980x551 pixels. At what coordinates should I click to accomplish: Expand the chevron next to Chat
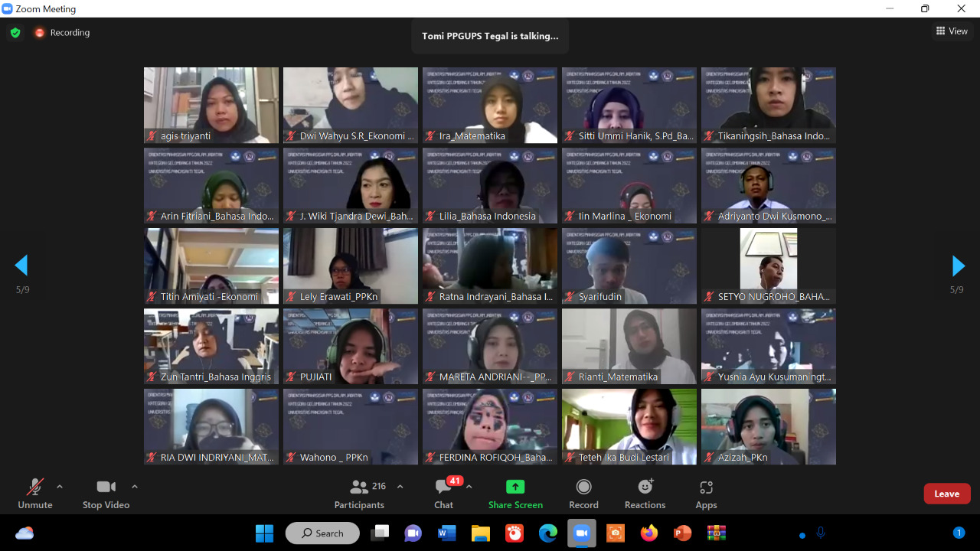coord(469,486)
